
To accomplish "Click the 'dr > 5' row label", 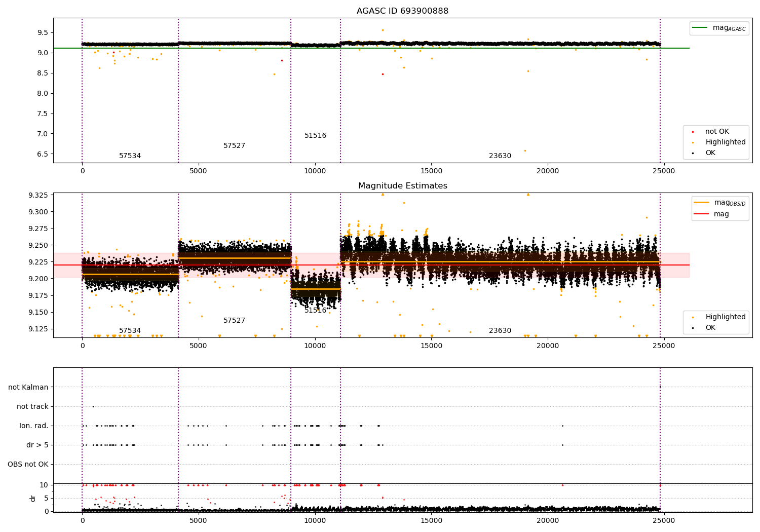I will pyautogui.click(x=37, y=445).
